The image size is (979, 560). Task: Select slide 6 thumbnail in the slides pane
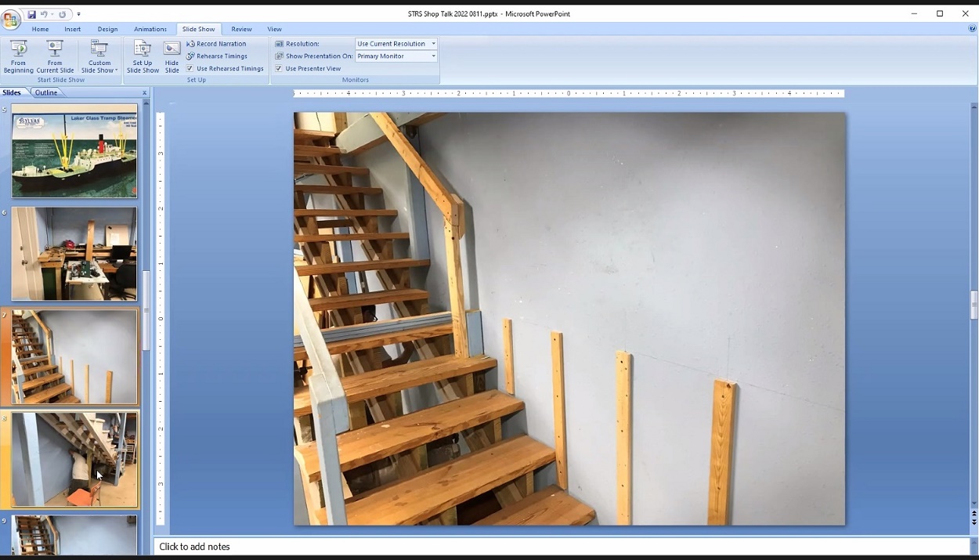point(73,254)
